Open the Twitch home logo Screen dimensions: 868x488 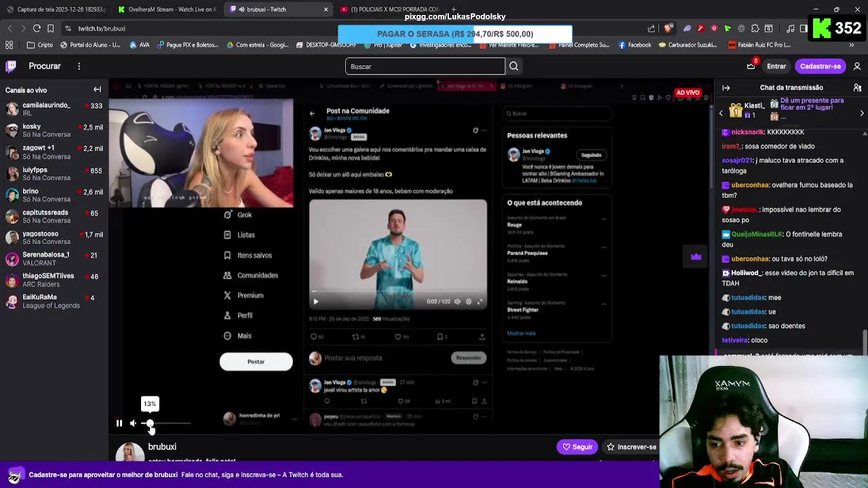point(11,66)
